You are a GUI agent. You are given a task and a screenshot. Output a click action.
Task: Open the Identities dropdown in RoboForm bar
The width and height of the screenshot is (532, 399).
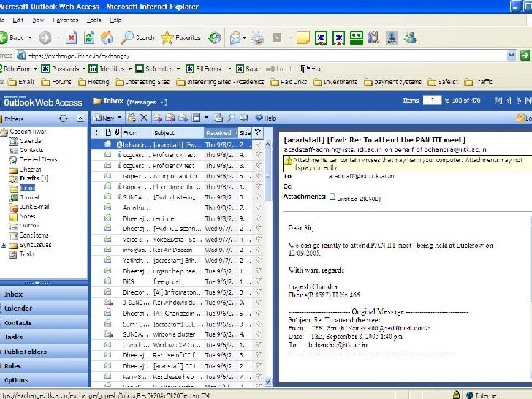129,69
